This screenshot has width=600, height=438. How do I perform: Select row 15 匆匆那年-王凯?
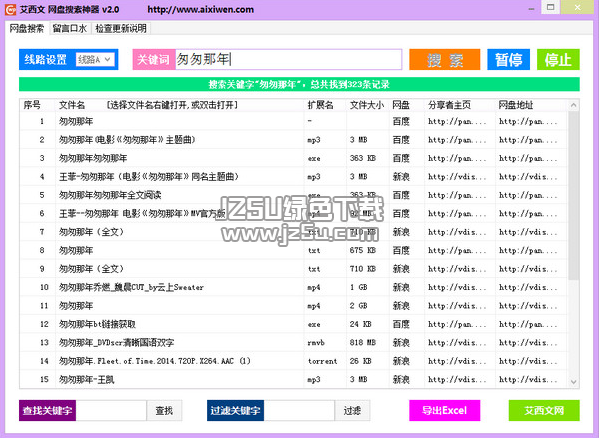(x=293, y=379)
